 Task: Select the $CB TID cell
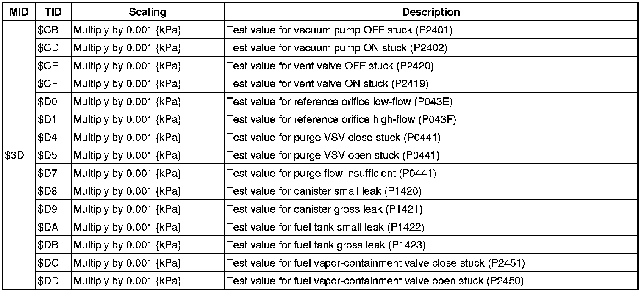coord(47,30)
